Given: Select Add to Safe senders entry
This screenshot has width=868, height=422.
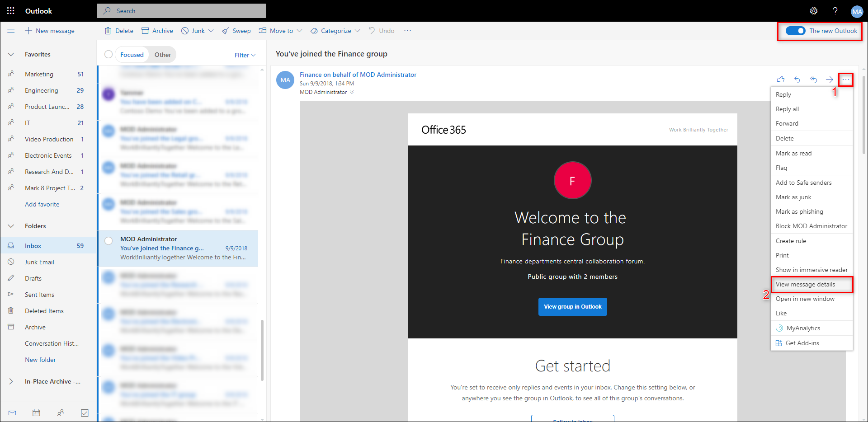Looking at the screenshot, I should coord(812,183).
